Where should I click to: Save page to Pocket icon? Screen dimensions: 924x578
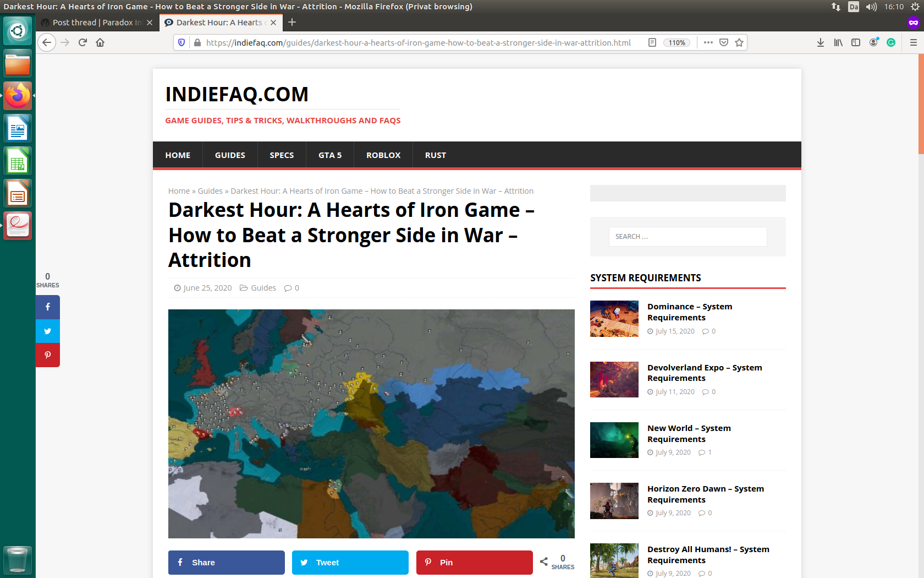(724, 42)
